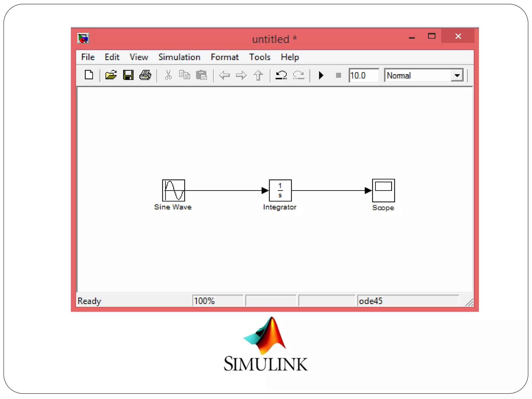
Task: Click the New model toolbar icon
Action: pyautogui.click(x=89, y=75)
